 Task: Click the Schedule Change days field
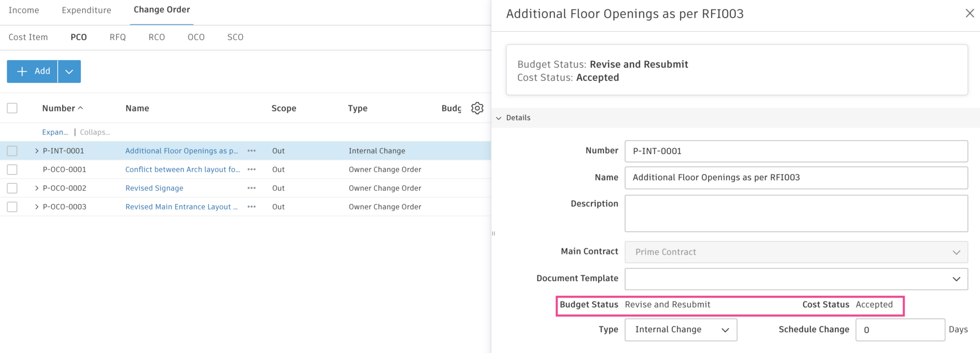(900, 330)
